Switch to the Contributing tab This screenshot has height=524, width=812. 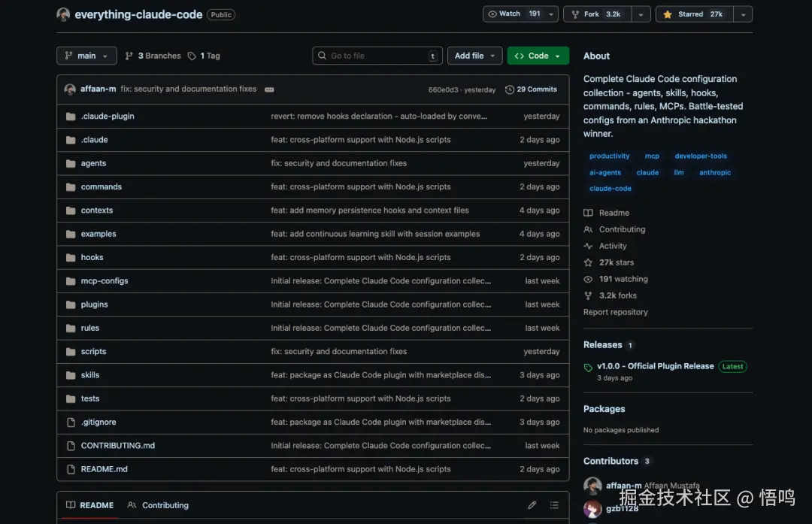(x=158, y=505)
